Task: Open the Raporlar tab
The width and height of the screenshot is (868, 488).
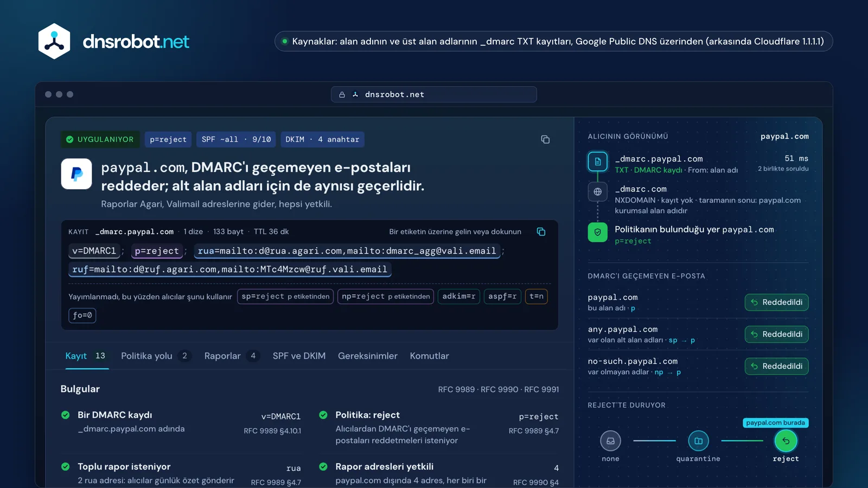Action: tap(232, 356)
